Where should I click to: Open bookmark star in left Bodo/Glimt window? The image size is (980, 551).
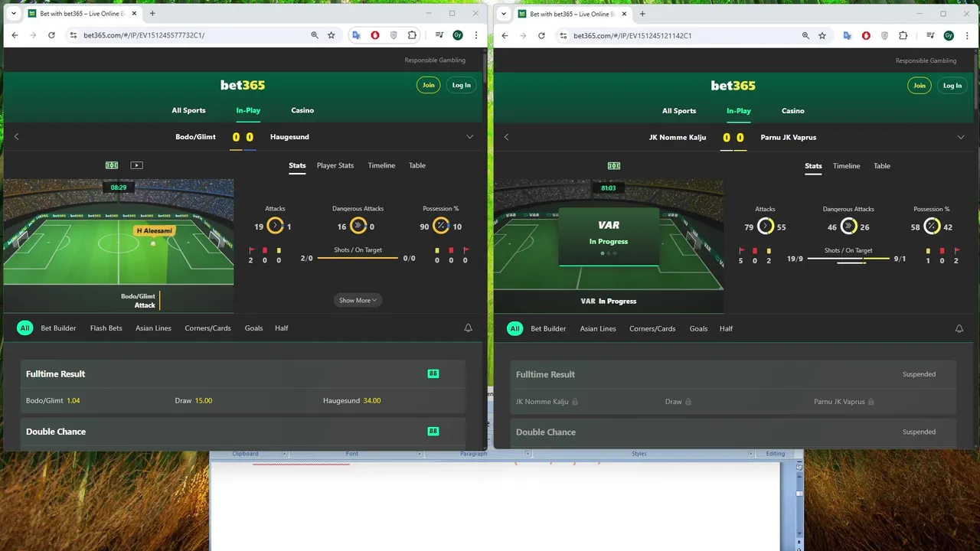point(332,35)
